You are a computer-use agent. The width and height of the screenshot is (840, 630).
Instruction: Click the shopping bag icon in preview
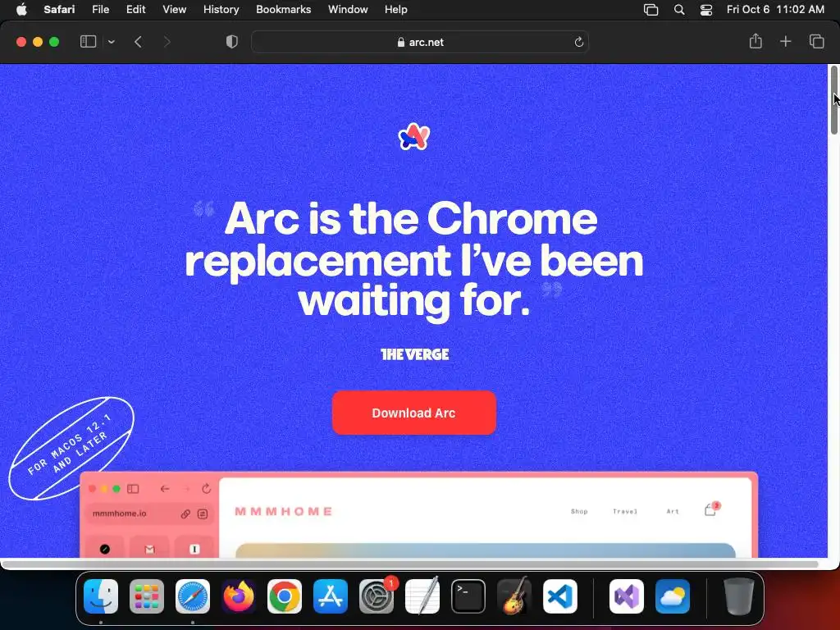coord(711,509)
